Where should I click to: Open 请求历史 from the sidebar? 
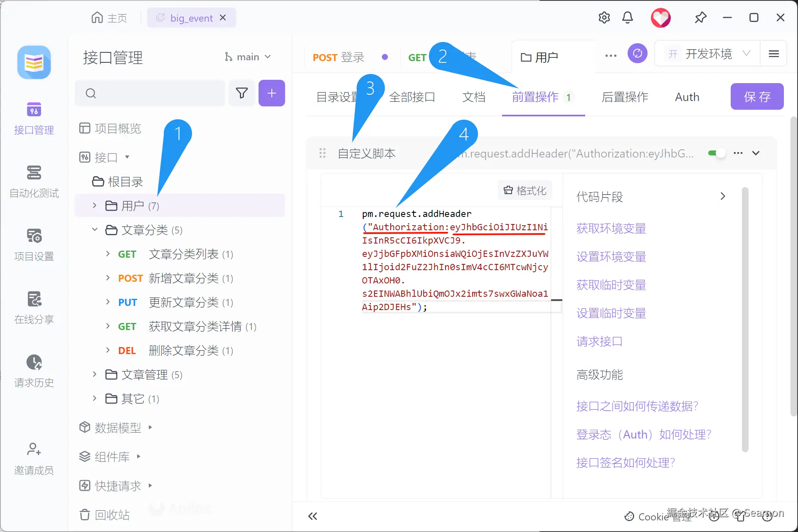tap(34, 362)
